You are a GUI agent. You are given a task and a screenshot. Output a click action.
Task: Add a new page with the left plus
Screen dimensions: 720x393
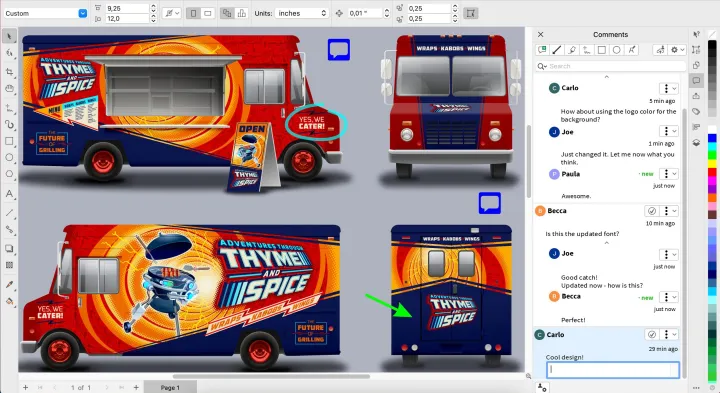point(26,387)
